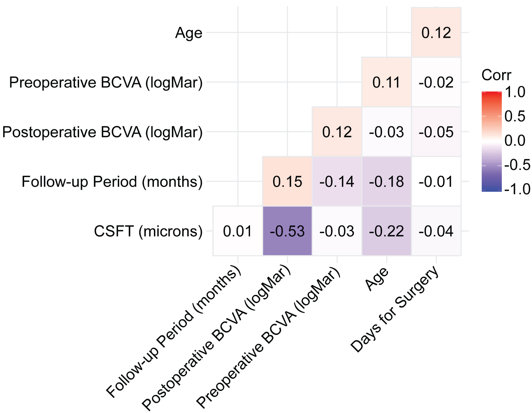
Task: Click the Corr legend color gradient bar
Action: tap(492, 142)
